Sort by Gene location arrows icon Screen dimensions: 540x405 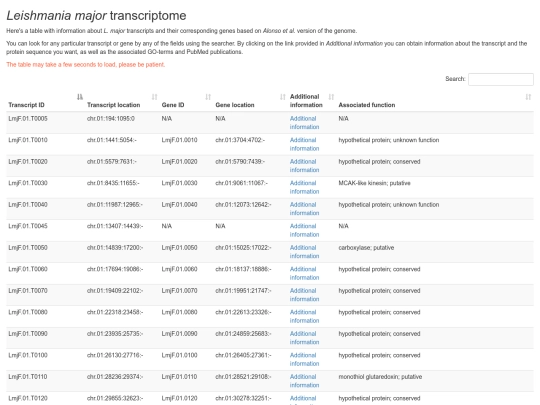coord(283,97)
